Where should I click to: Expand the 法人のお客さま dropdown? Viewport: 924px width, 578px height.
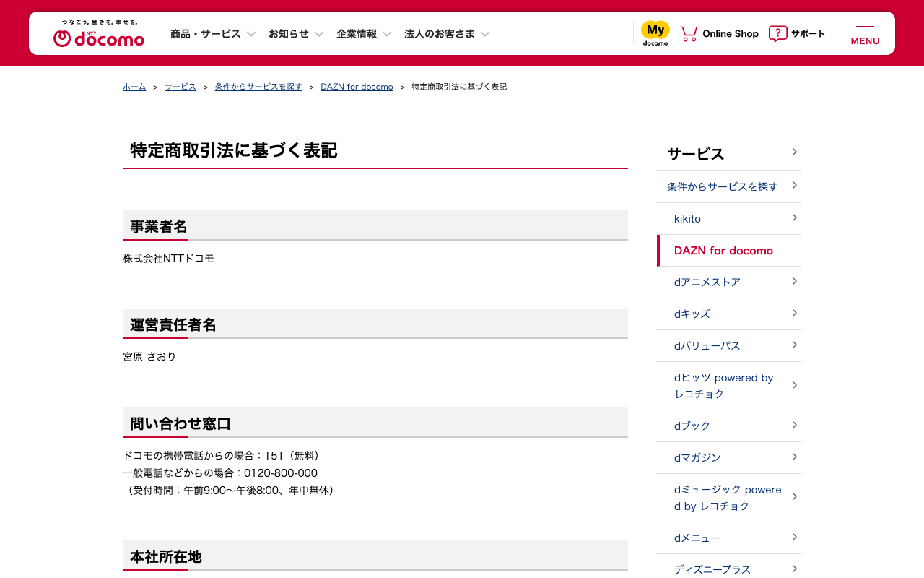pyautogui.click(x=448, y=34)
